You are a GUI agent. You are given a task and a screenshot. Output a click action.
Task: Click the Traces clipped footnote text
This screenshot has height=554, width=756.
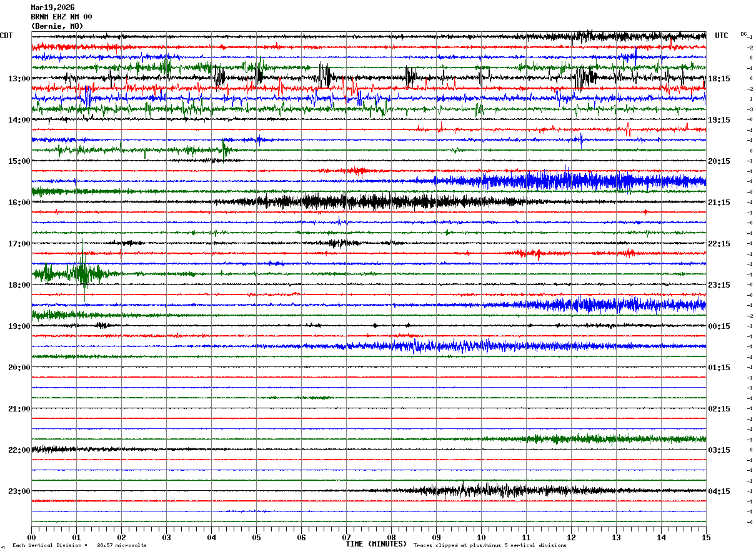tap(490, 546)
